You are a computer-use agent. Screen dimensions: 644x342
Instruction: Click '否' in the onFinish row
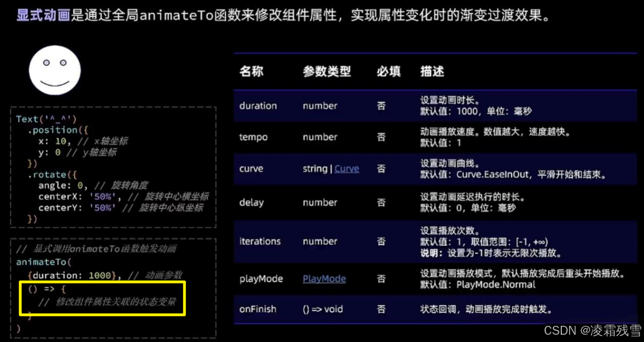point(381,309)
